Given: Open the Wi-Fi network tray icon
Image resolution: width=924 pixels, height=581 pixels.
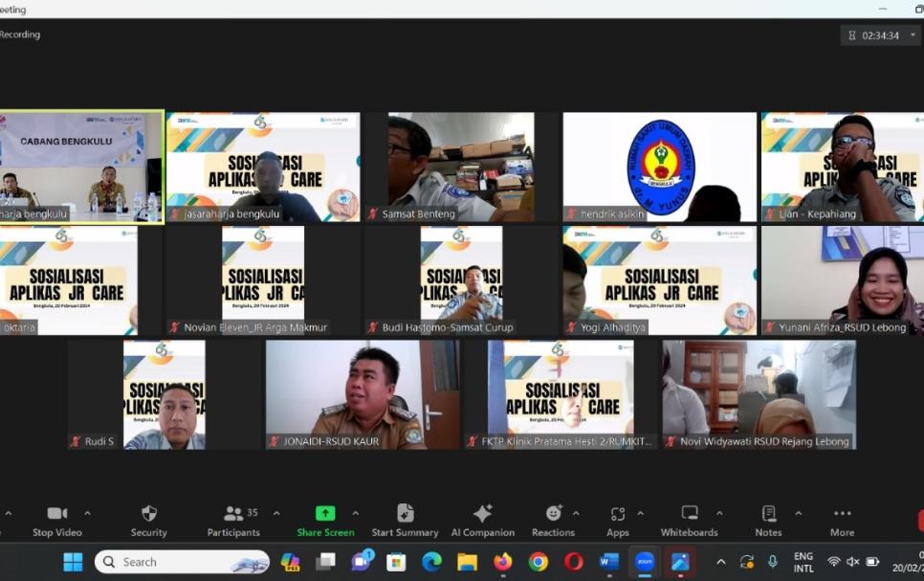Looking at the screenshot, I should 833,562.
